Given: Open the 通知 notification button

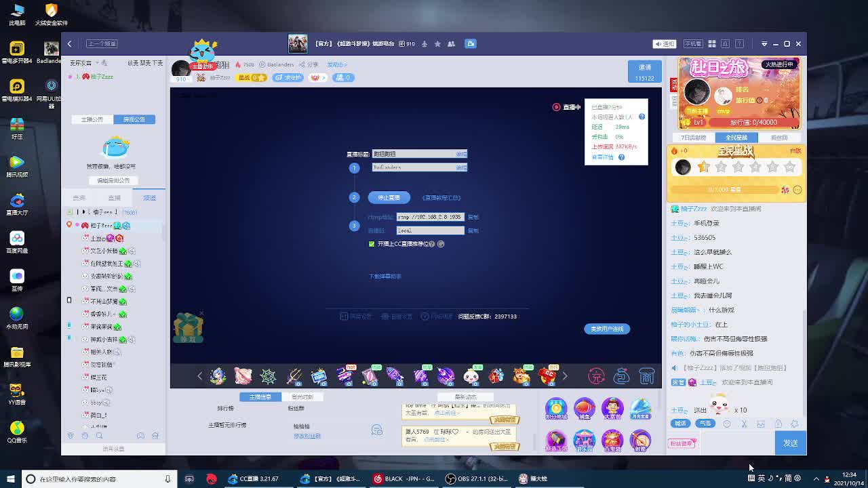Looking at the screenshot, I should click(x=665, y=43).
